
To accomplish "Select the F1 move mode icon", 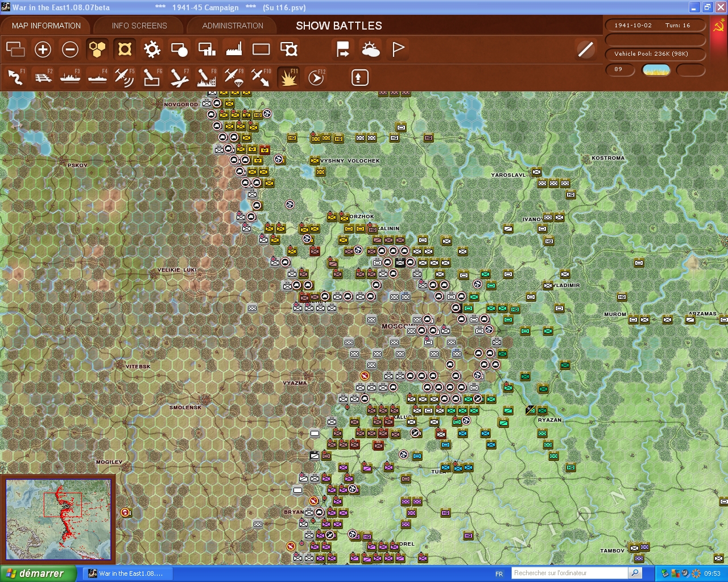I will (x=15, y=77).
